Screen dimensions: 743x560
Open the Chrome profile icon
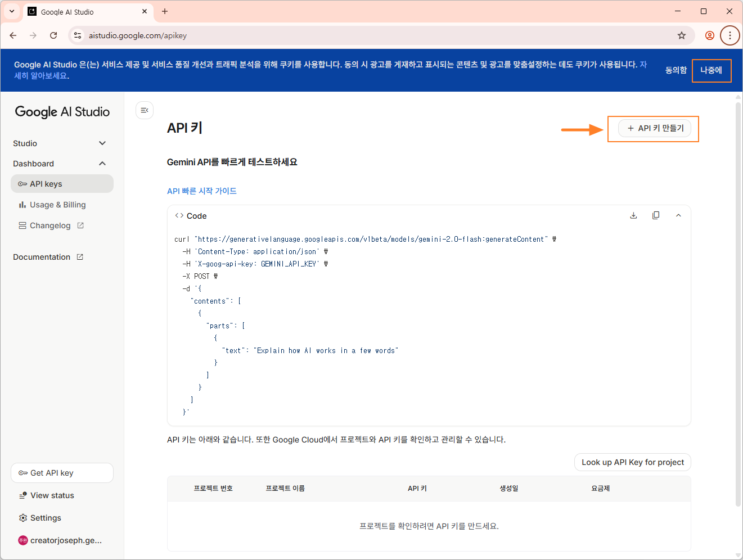(710, 35)
